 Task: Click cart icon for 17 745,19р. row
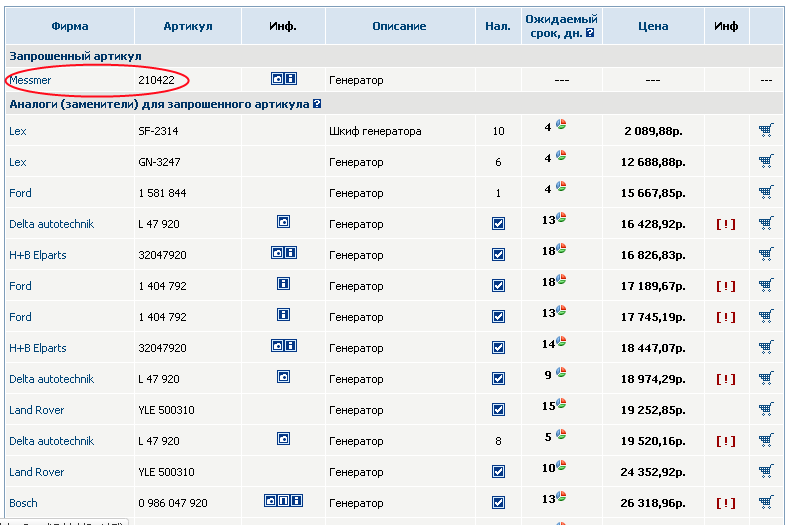point(766,316)
